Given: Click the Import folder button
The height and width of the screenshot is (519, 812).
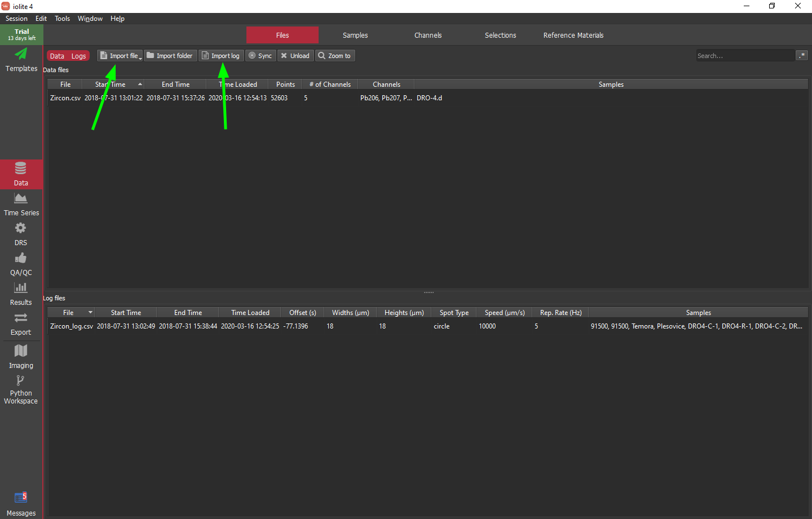Looking at the screenshot, I should 170,56.
